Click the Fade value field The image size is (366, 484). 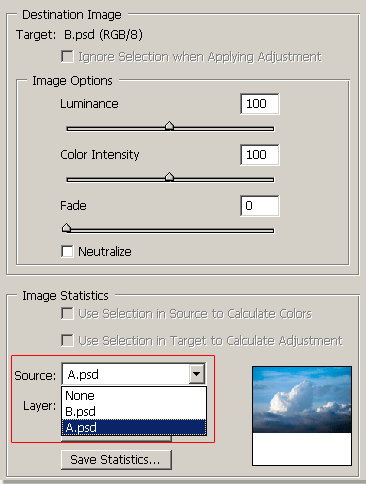[x=260, y=206]
